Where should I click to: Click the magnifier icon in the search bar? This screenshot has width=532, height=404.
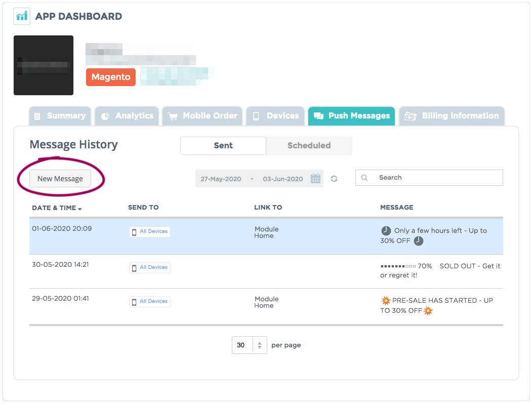coord(364,178)
